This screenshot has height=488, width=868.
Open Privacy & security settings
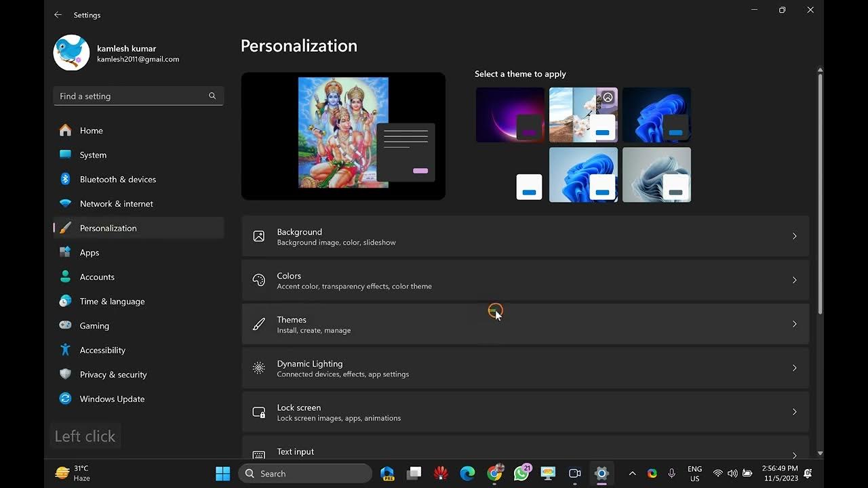tap(138, 374)
